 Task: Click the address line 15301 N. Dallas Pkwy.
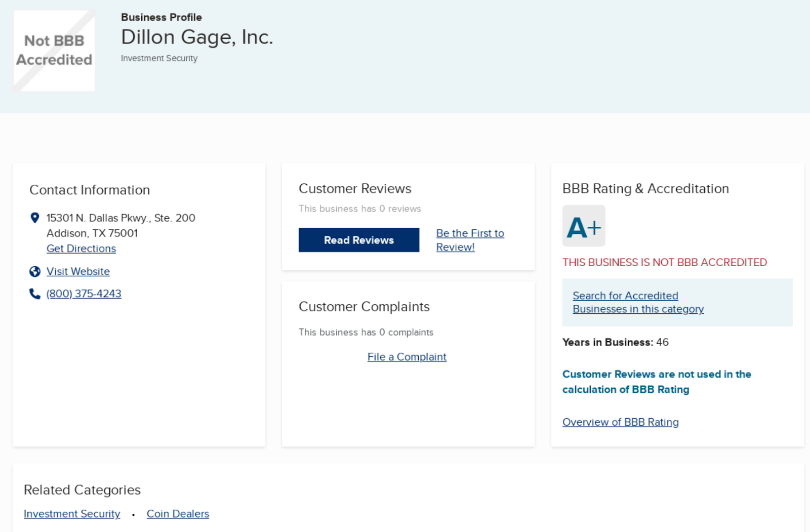coord(121,218)
